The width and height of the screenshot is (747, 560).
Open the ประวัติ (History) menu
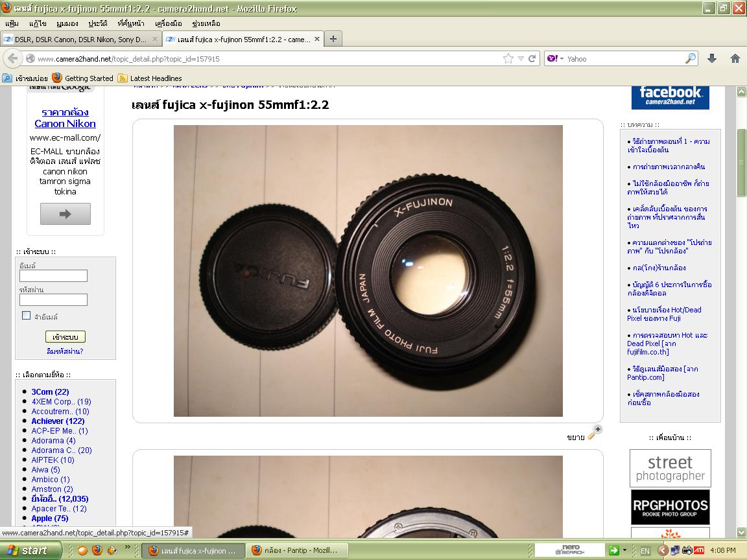(98, 23)
